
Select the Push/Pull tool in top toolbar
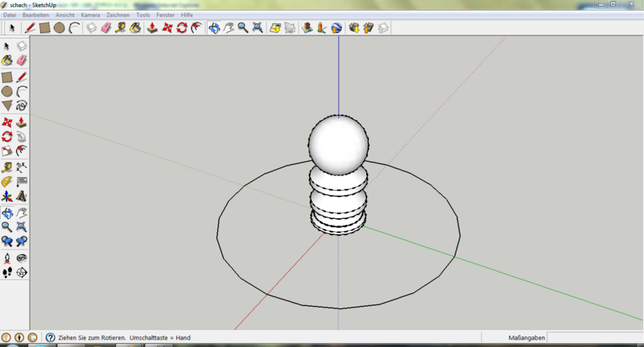[151, 28]
